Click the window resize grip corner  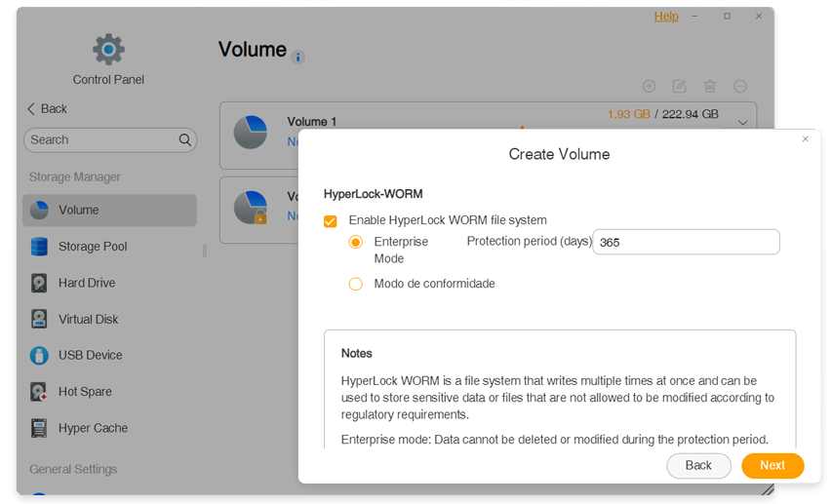tap(767, 489)
